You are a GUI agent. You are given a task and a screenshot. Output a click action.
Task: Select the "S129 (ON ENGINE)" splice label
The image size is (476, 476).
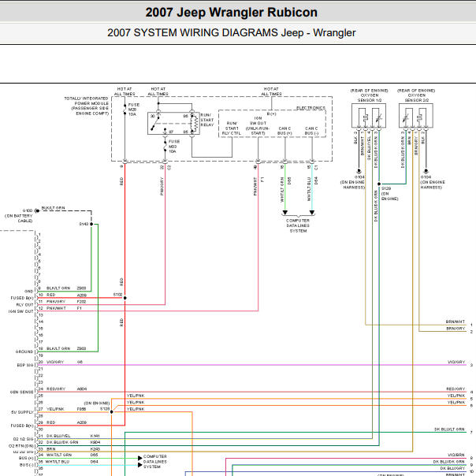[389, 193]
